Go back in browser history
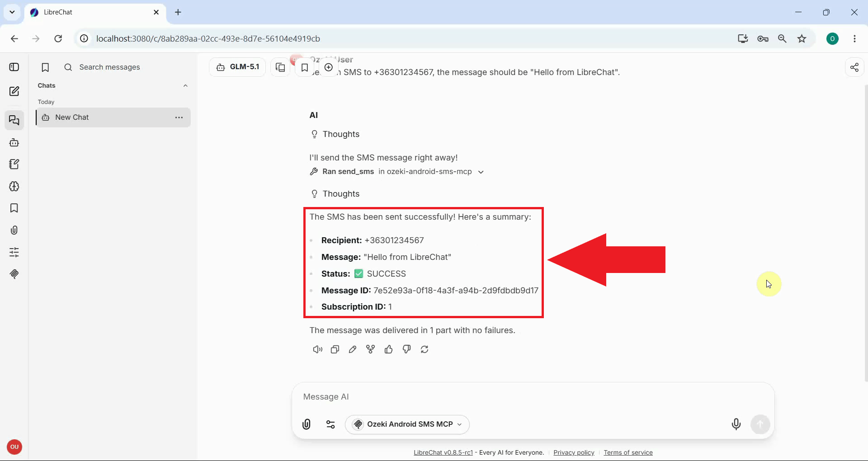Viewport: 868px width, 461px height. coord(14,39)
